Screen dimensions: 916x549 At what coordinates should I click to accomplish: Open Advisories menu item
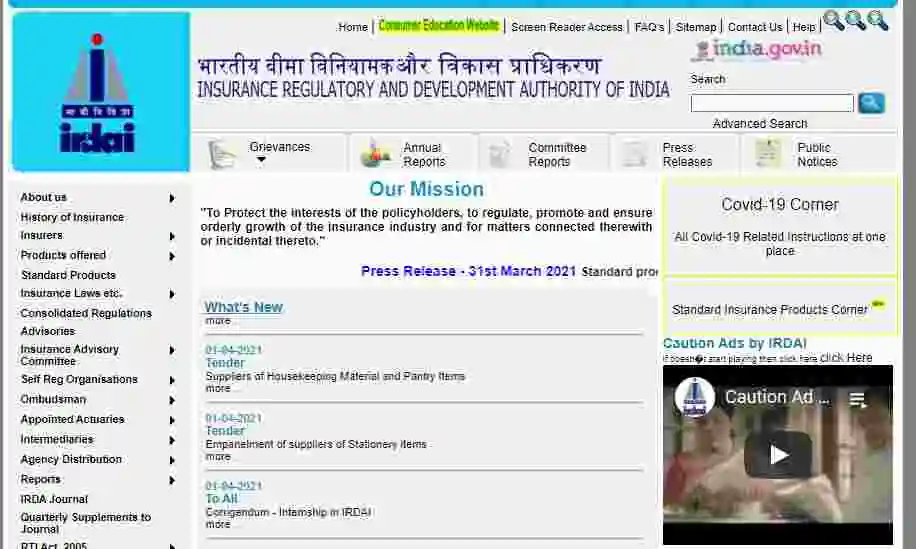[x=48, y=332]
